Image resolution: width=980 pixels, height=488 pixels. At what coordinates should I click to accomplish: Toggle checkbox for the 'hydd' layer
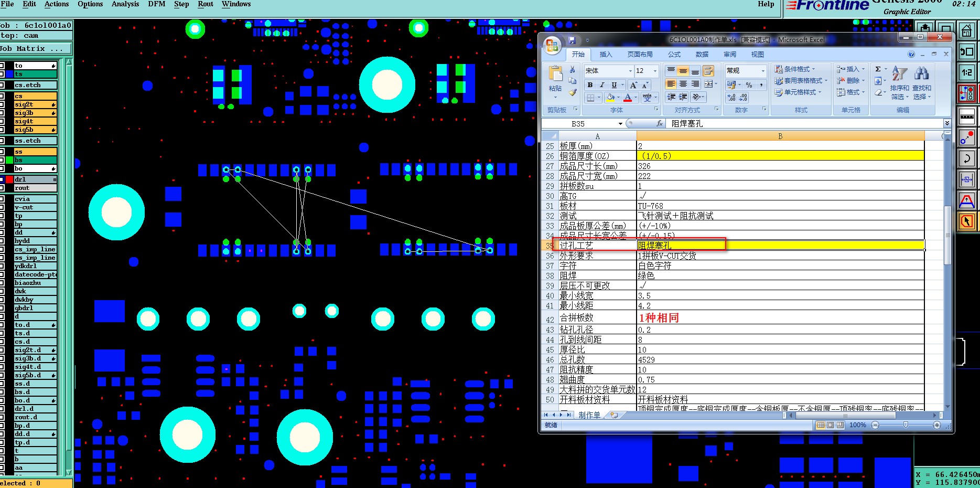(2, 241)
